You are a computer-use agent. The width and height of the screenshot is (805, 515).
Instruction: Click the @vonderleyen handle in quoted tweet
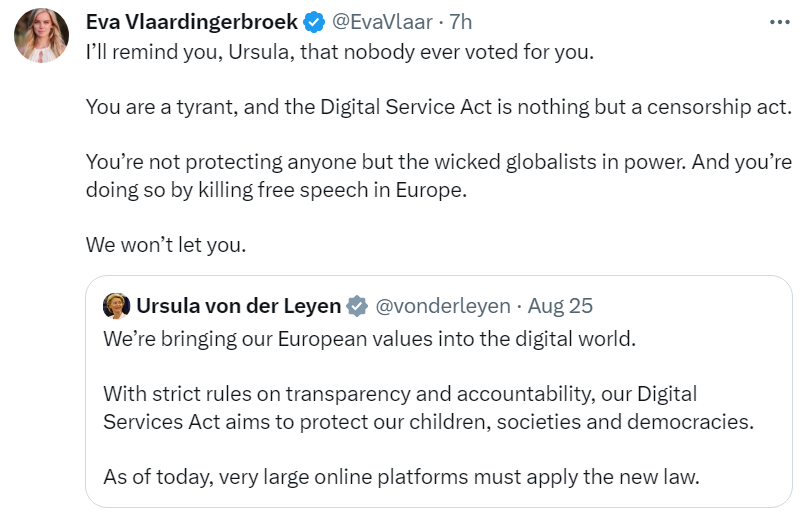coord(443,306)
